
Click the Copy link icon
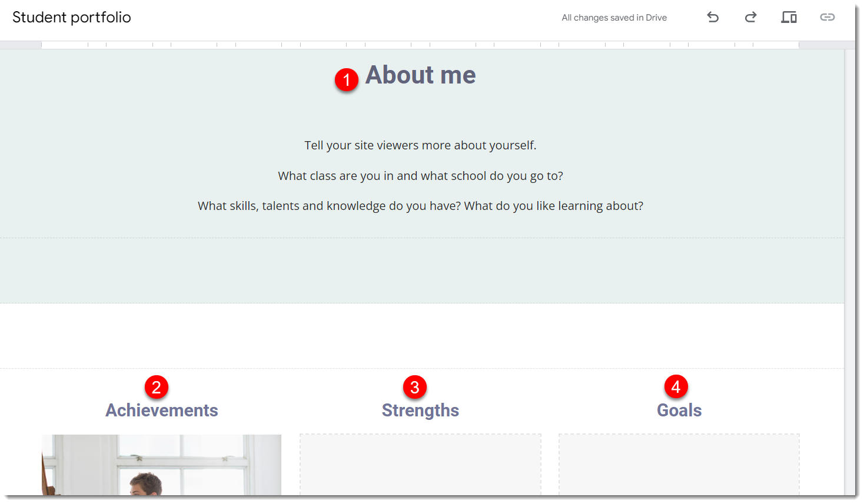(828, 18)
